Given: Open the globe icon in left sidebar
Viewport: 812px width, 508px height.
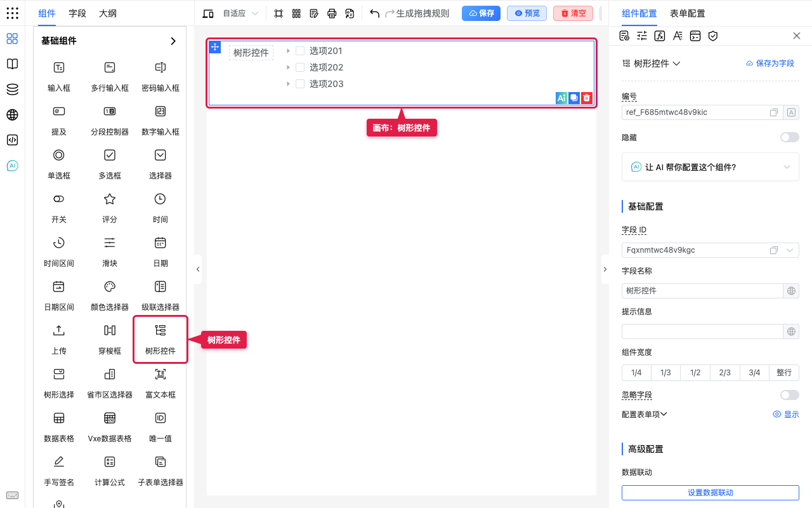Looking at the screenshot, I should 12,115.
